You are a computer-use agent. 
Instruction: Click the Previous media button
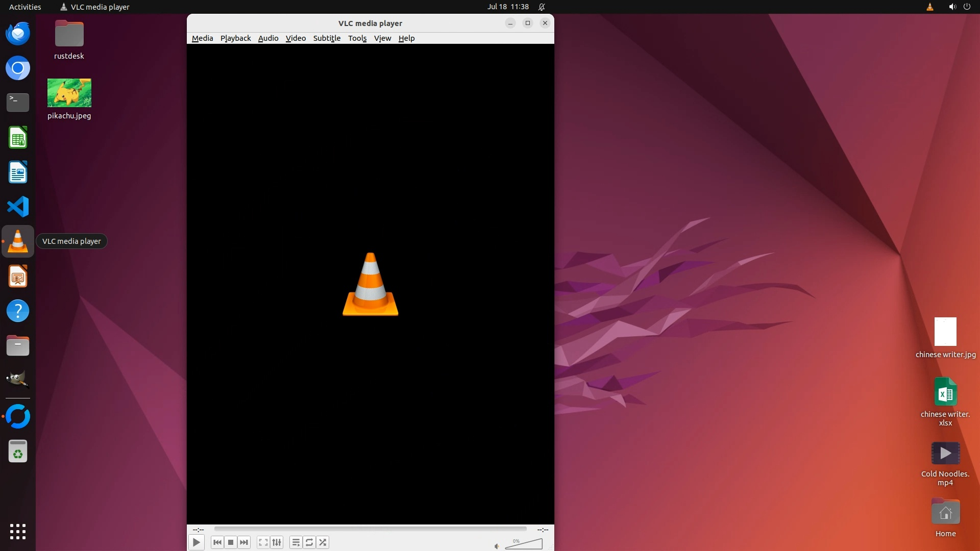click(217, 542)
